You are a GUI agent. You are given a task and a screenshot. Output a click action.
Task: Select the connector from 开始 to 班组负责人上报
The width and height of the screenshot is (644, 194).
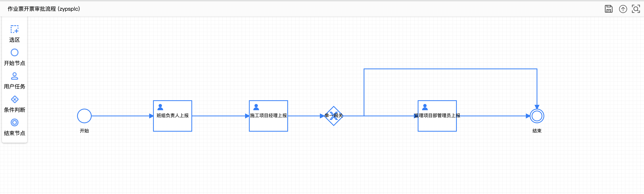coord(122,116)
